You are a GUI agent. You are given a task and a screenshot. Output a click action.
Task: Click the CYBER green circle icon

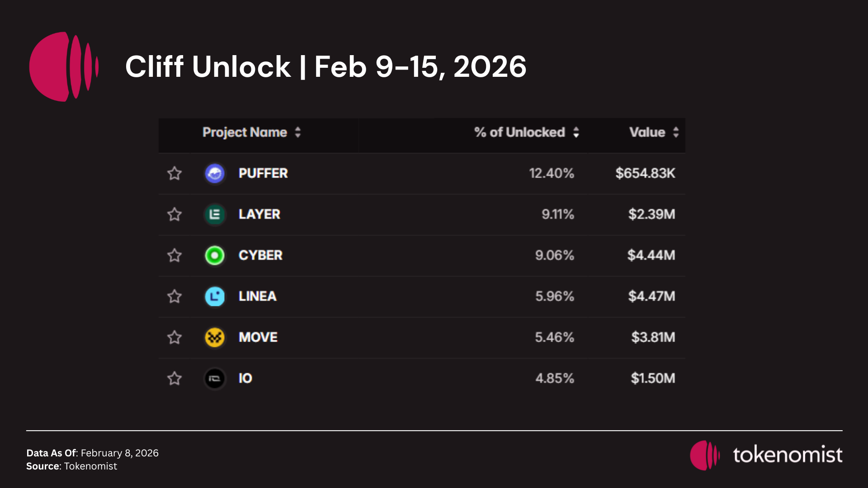click(215, 255)
